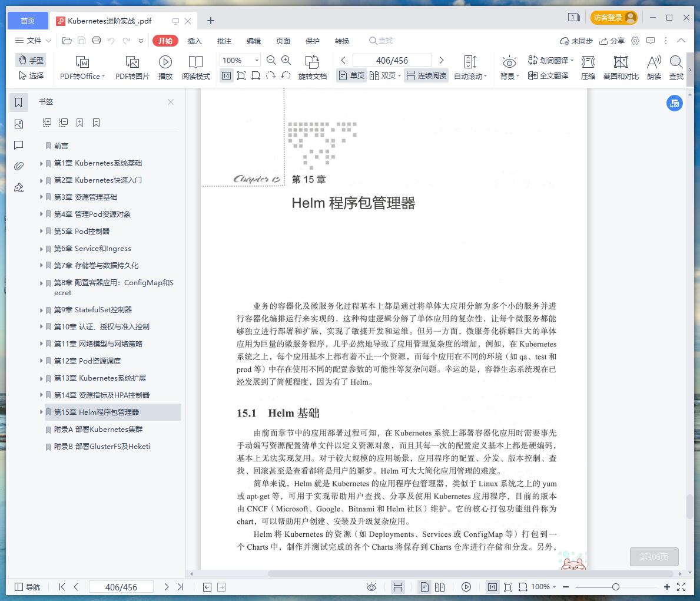Click expand all bookmarks icon

(x=47, y=123)
